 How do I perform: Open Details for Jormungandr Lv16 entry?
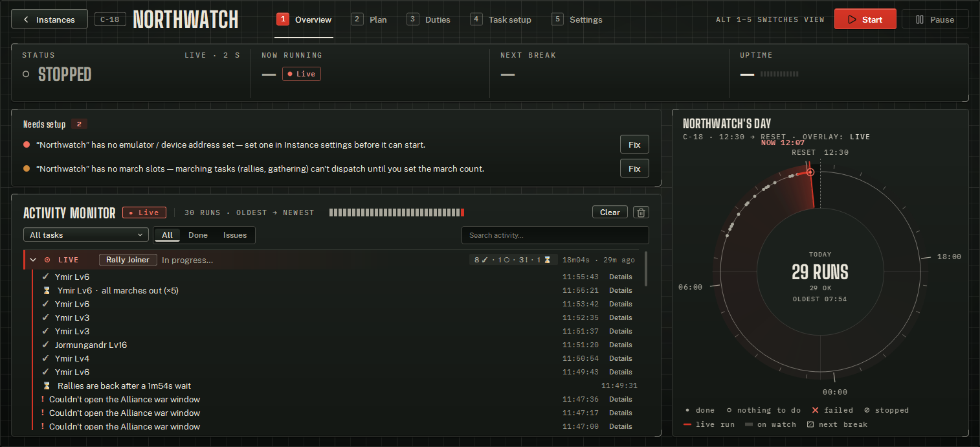pos(620,345)
